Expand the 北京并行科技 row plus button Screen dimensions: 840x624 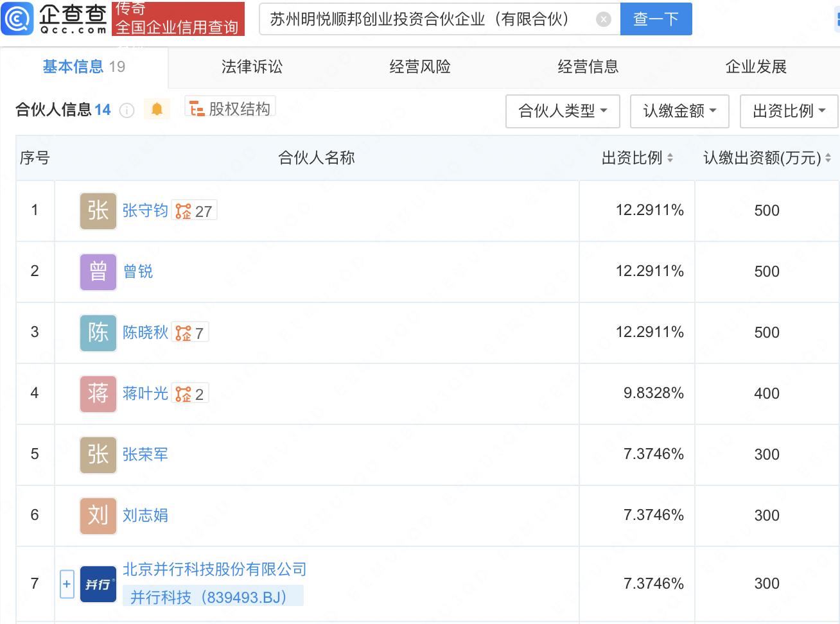67,584
